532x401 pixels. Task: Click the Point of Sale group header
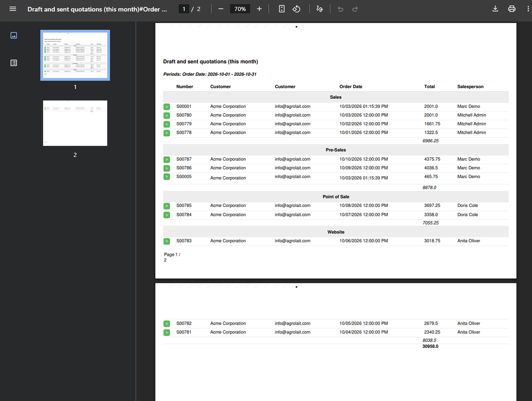(x=336, y=196)
